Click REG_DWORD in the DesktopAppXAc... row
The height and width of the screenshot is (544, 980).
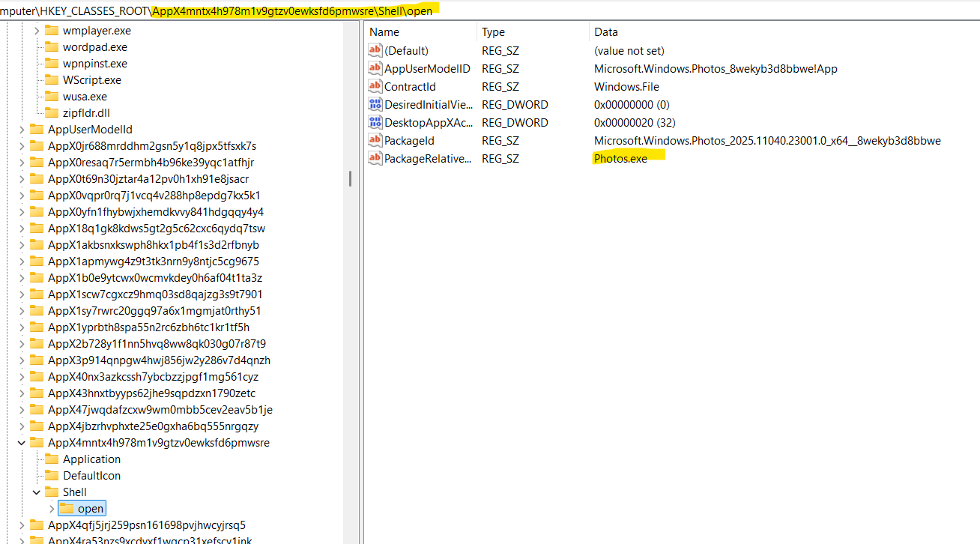515,122
